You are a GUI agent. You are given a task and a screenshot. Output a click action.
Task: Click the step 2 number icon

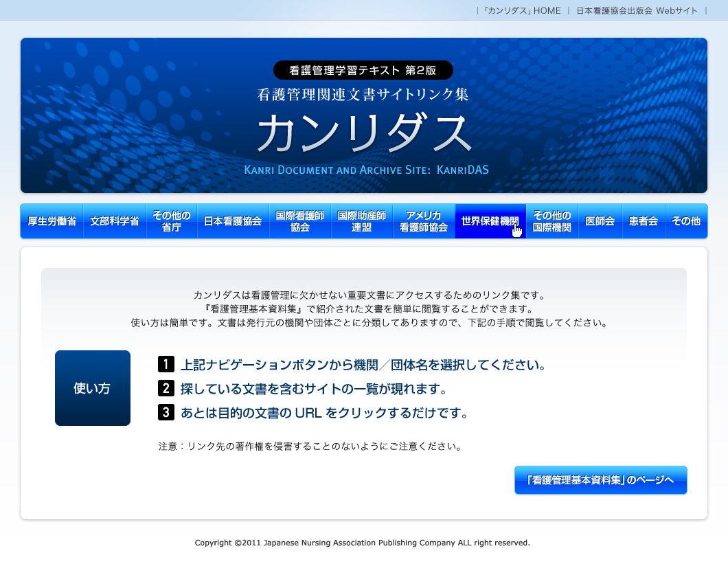click(x=166, y=388)
